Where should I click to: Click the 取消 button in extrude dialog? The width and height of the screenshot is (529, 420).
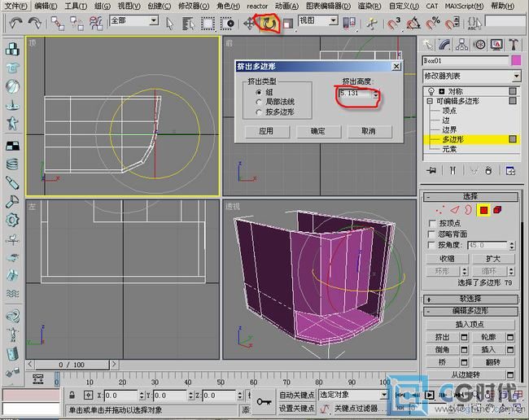coord(369,131)
